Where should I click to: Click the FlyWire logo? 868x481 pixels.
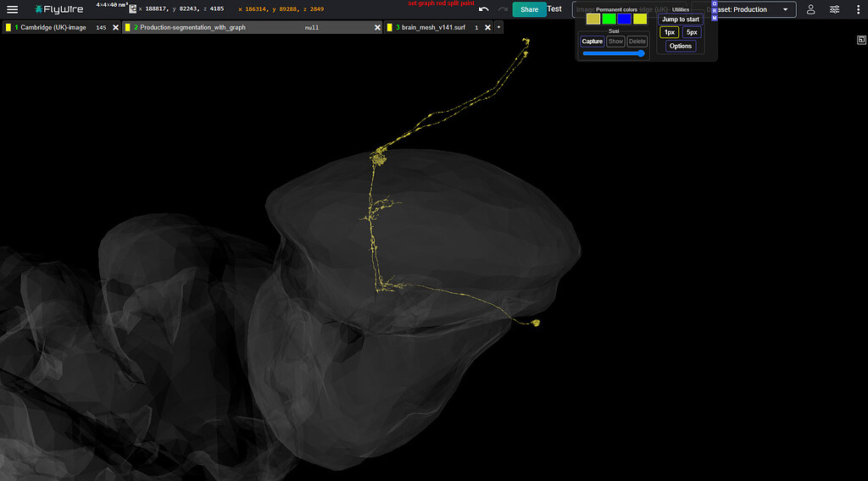[59, 9]
